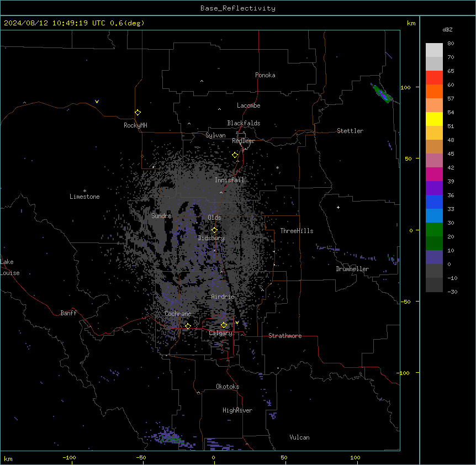Click the HighRiver label

coord(237,410)
